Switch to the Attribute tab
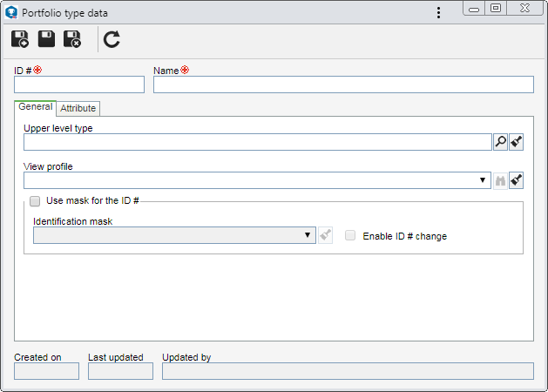The height and width of the screenshot is (392, 548). click(x=78, y=108)
